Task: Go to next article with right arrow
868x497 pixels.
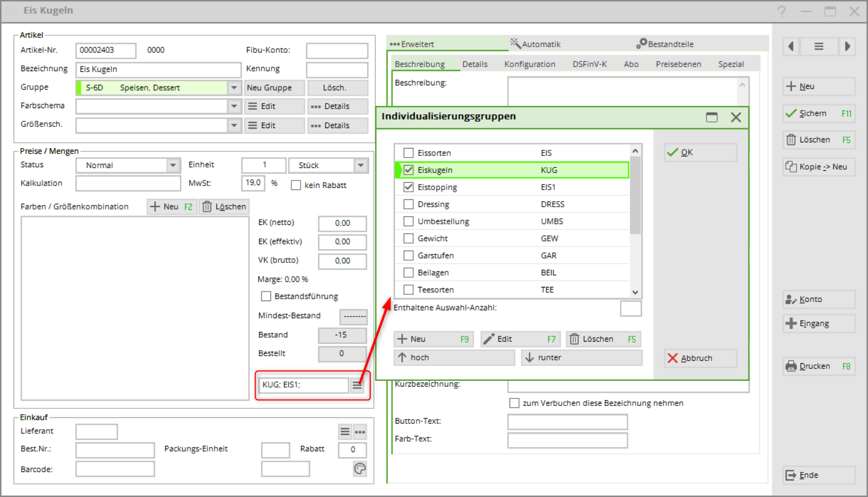Action: tap(847, 47)
